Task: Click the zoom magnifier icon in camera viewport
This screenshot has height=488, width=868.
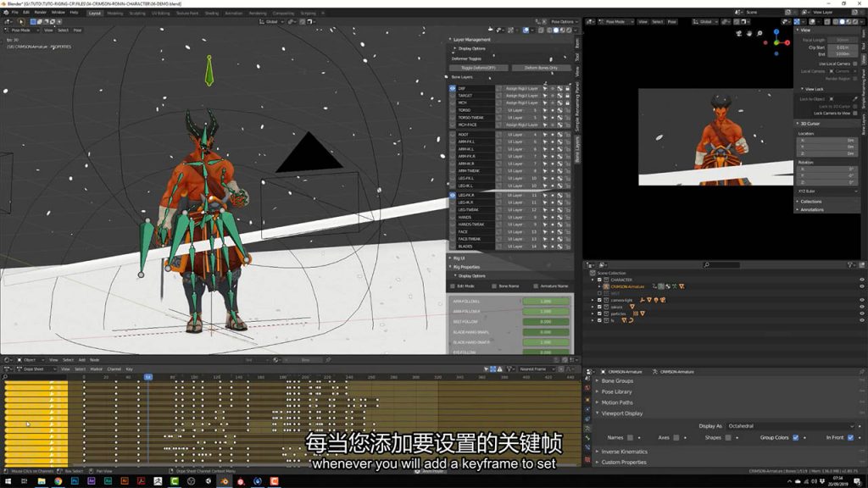Action: click(759, 33)
